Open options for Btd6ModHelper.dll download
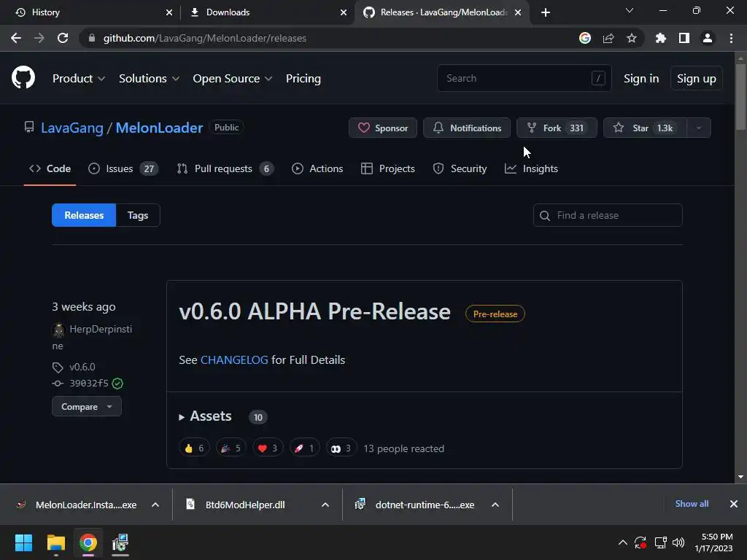747x560 pixels. tap(325, 505)
